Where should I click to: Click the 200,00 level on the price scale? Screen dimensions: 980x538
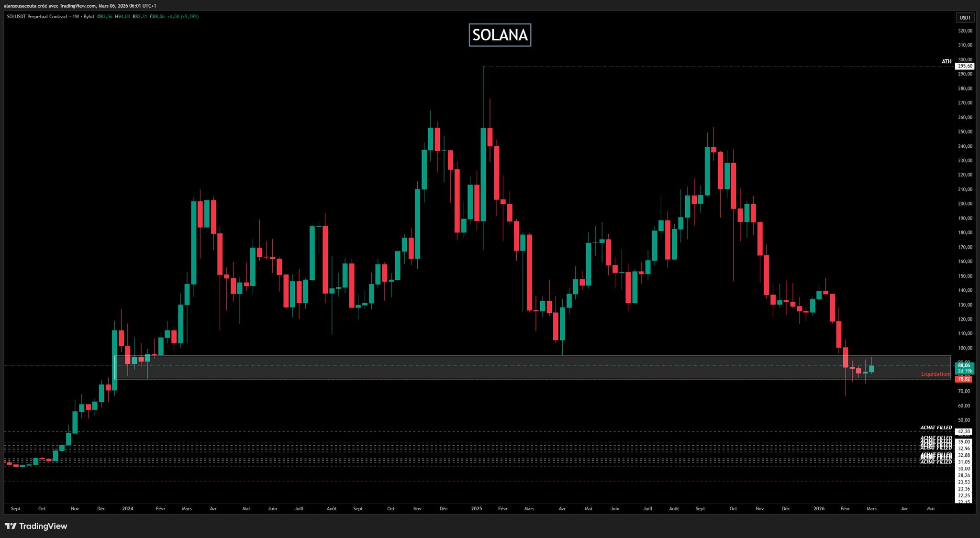(x=965, y=204)
